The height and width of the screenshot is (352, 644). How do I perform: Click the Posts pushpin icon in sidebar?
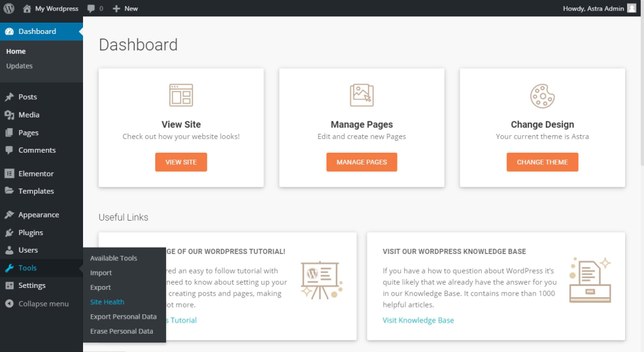[9, 97]
